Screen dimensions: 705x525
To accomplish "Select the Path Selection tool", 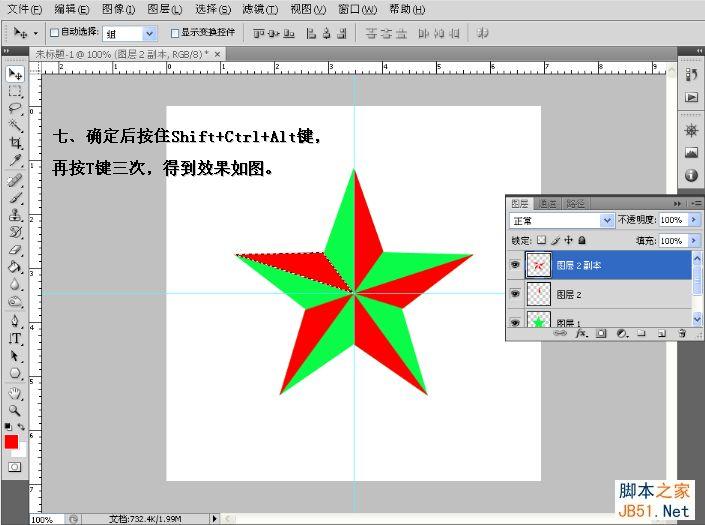I will coord(15,356).
